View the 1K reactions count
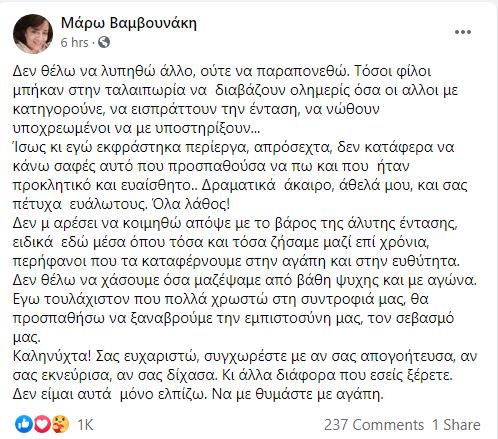Screen dimensions: 498x439 [85, 425]
